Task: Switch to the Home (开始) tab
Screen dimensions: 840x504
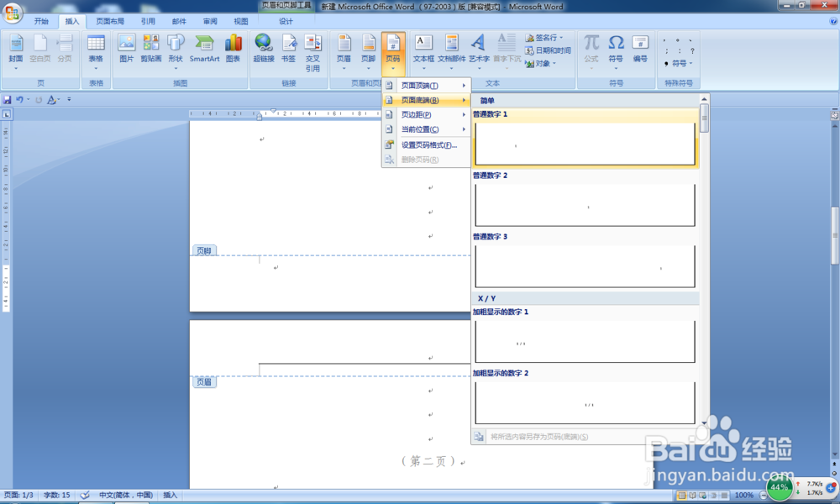Action: [41, 22]
